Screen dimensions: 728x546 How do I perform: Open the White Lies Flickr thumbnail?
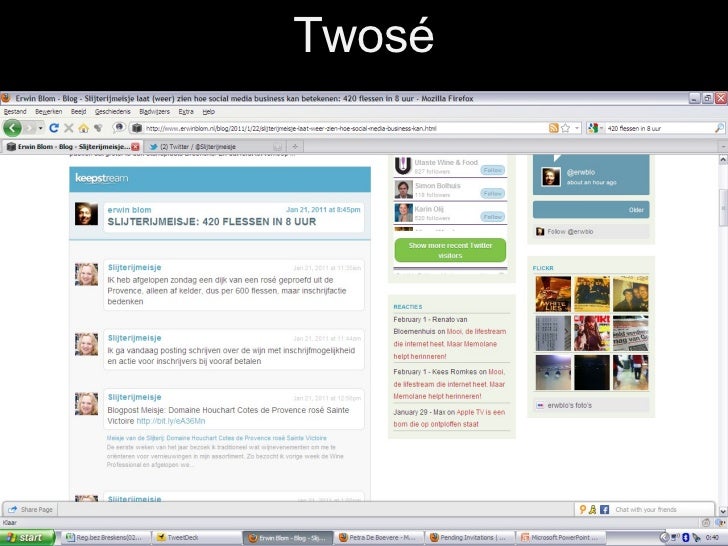pos(553,294)
